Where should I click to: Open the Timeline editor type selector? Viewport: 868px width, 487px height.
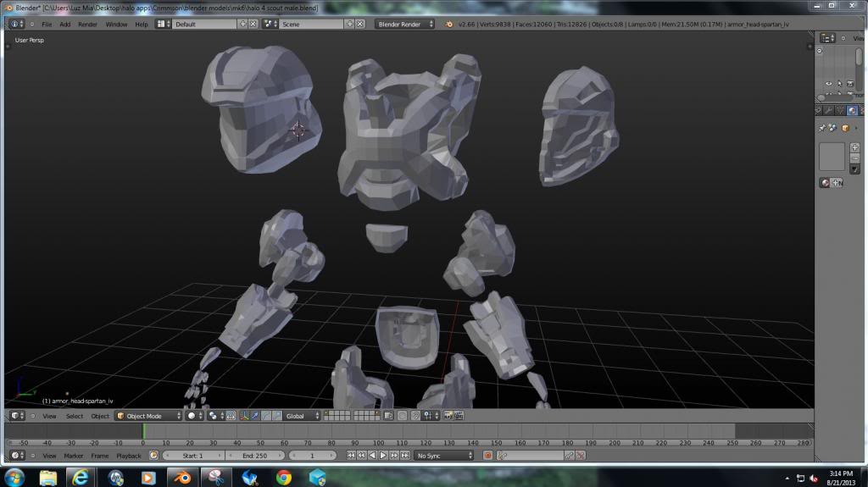18,456
